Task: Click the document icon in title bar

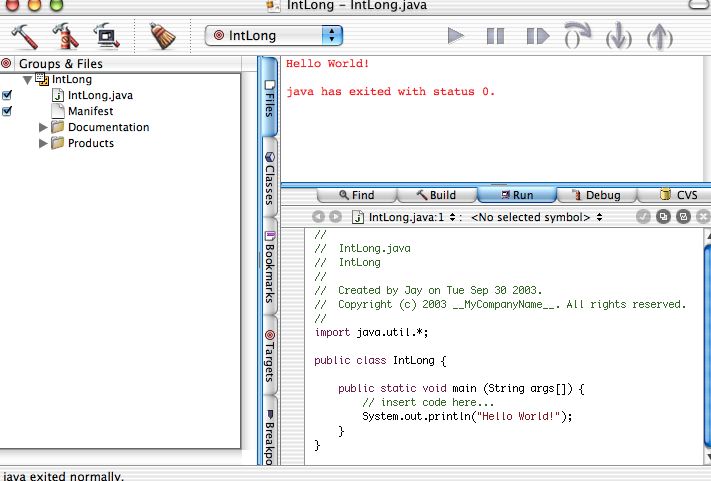Action: coord(273,5)
